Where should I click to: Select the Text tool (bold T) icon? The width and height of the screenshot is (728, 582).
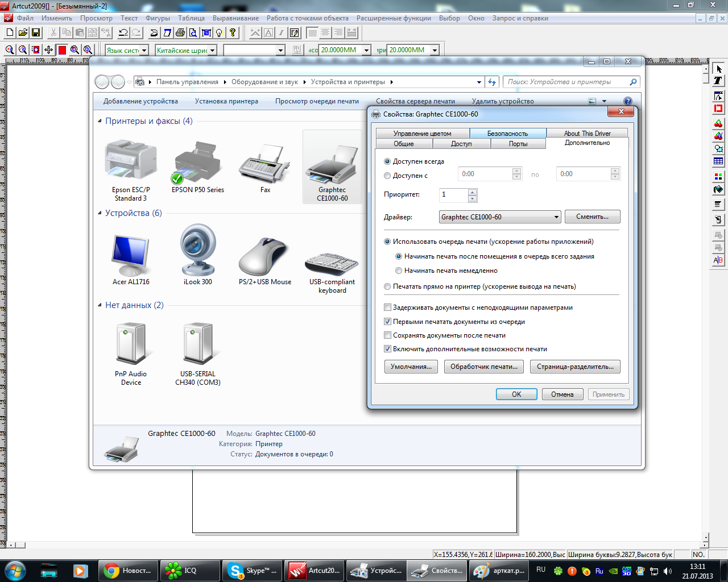718,81
